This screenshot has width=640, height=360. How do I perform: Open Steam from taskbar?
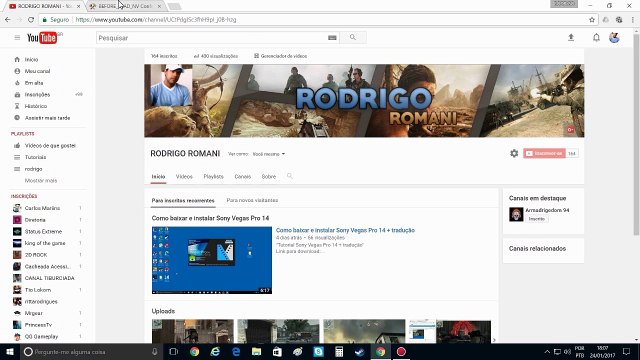point(360,351)
